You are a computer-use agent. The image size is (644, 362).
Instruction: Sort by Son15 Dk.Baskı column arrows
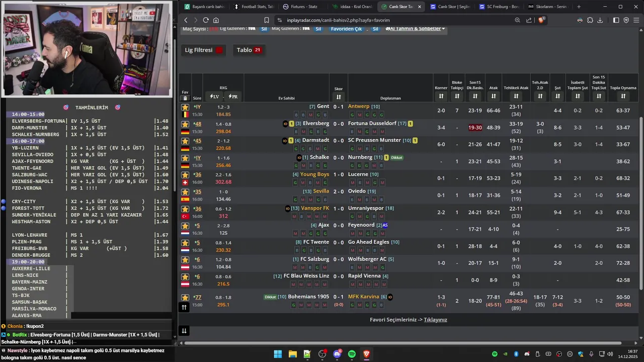tap(475, 96)
